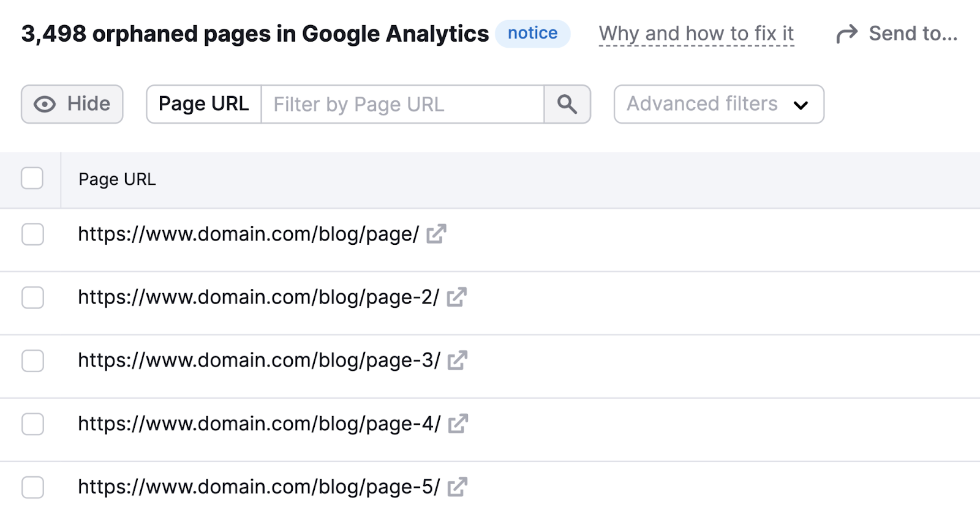This screenshot has width=980, height=519.
Task: Check the checkbox for the page-5 row
Action: click(32, 487)
